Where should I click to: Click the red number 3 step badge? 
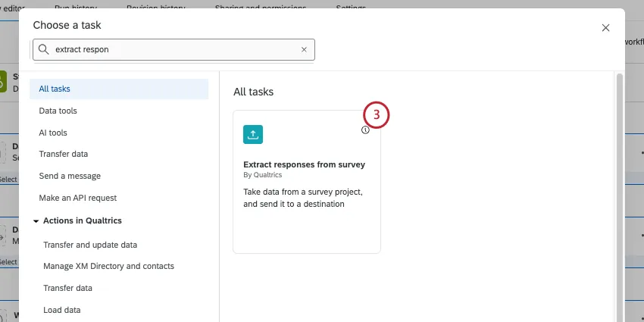377,116
